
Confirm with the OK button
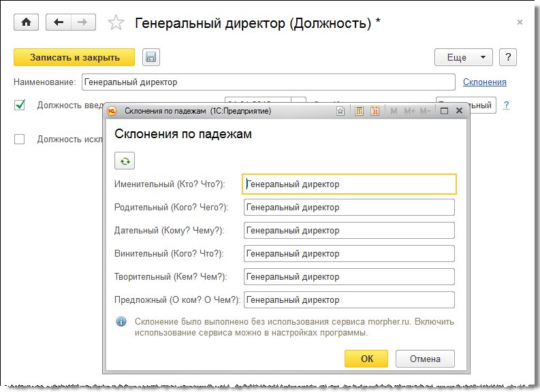pos(366,359)
